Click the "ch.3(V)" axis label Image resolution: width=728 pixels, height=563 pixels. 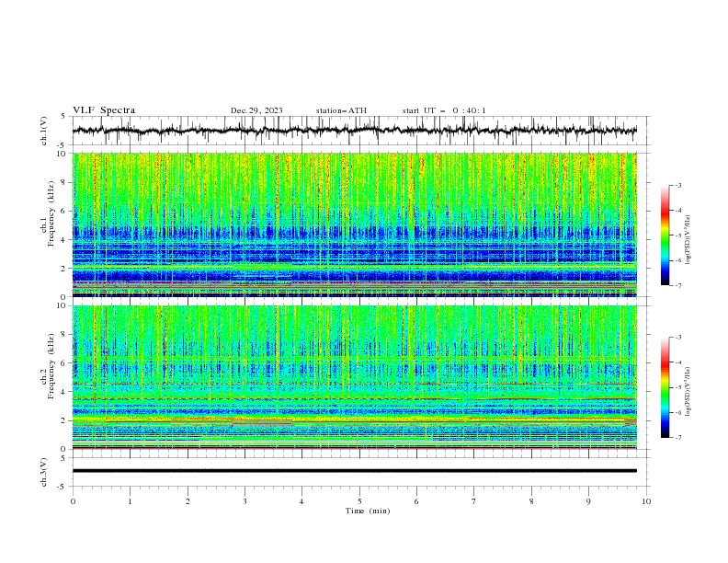coord(44,472)
